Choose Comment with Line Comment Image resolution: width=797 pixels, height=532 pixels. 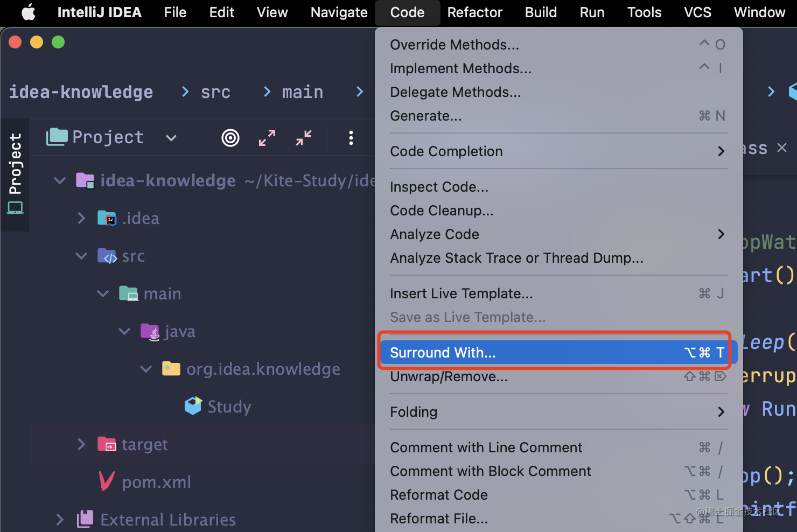(558, 447)
